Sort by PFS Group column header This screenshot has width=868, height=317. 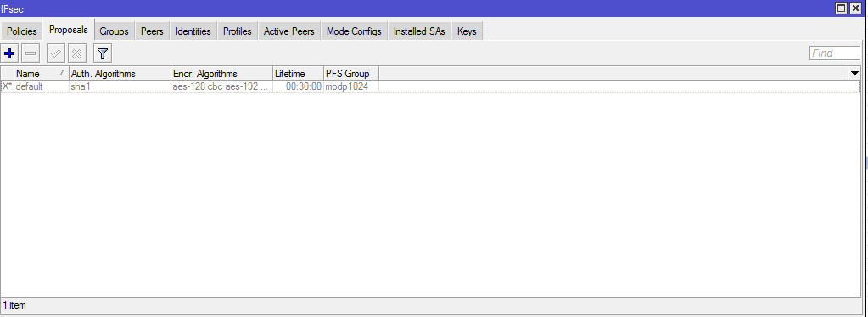click(x=351, y=74)
